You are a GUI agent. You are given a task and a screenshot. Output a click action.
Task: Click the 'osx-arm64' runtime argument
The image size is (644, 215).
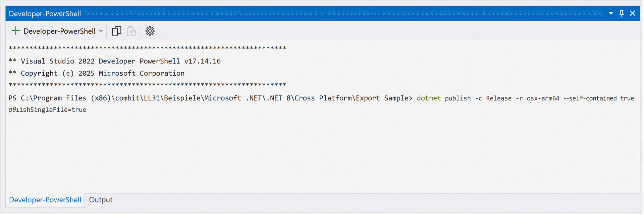543,98
